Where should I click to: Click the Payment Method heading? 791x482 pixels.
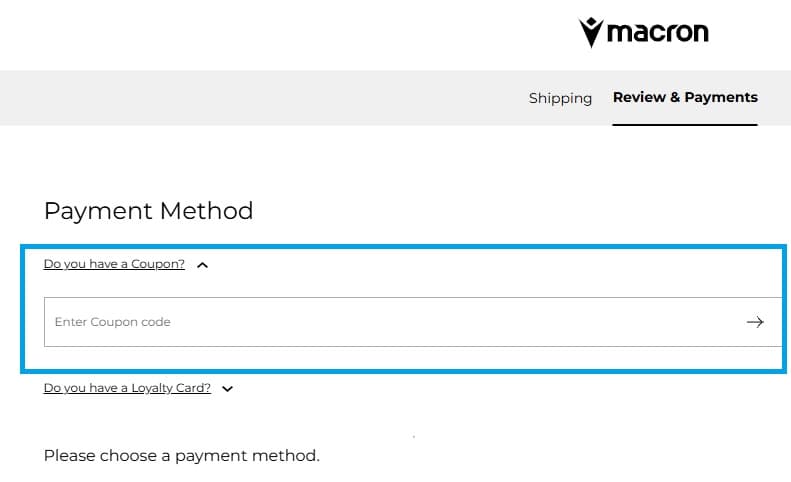[148, 211]
